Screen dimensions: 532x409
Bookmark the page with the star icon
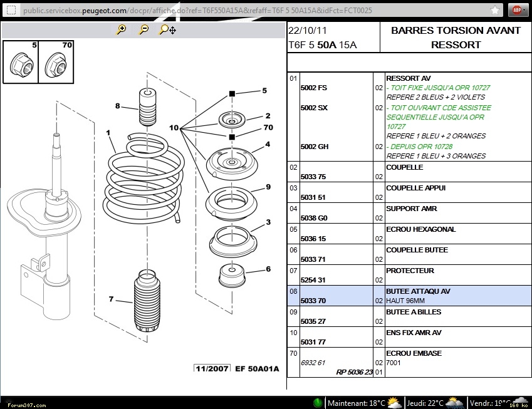495,10
